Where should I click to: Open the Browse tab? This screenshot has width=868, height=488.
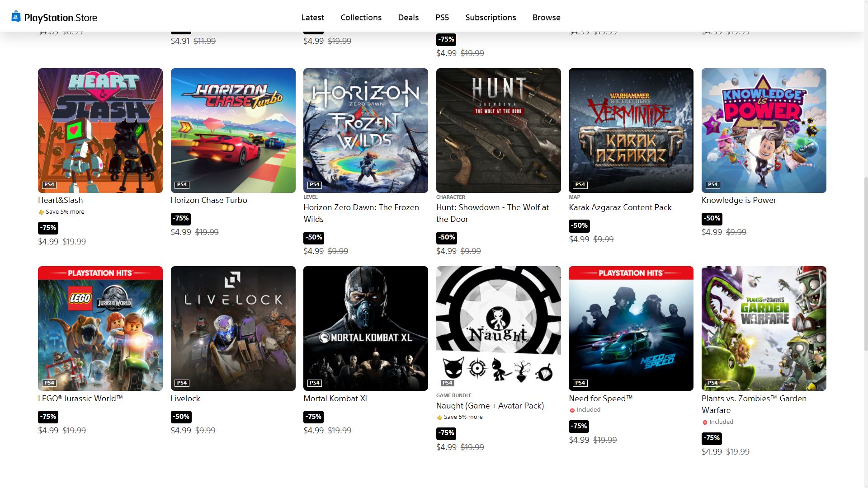tap(546, 18)
